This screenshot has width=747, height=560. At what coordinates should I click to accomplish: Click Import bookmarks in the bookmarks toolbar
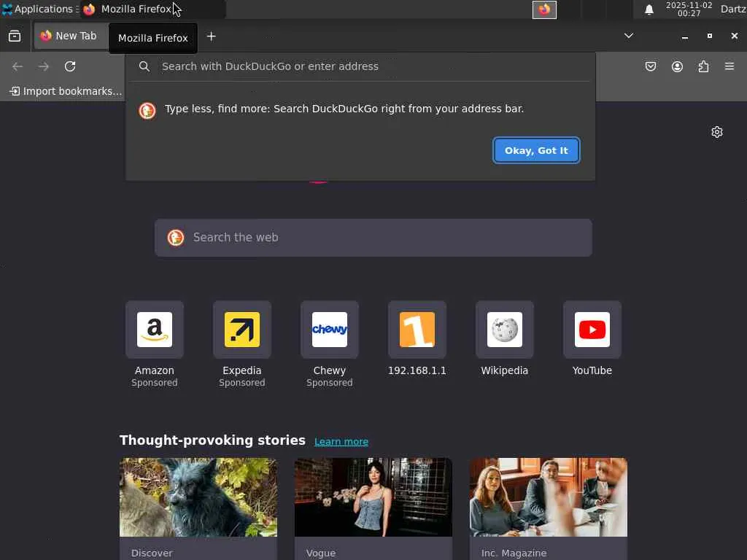66,91
